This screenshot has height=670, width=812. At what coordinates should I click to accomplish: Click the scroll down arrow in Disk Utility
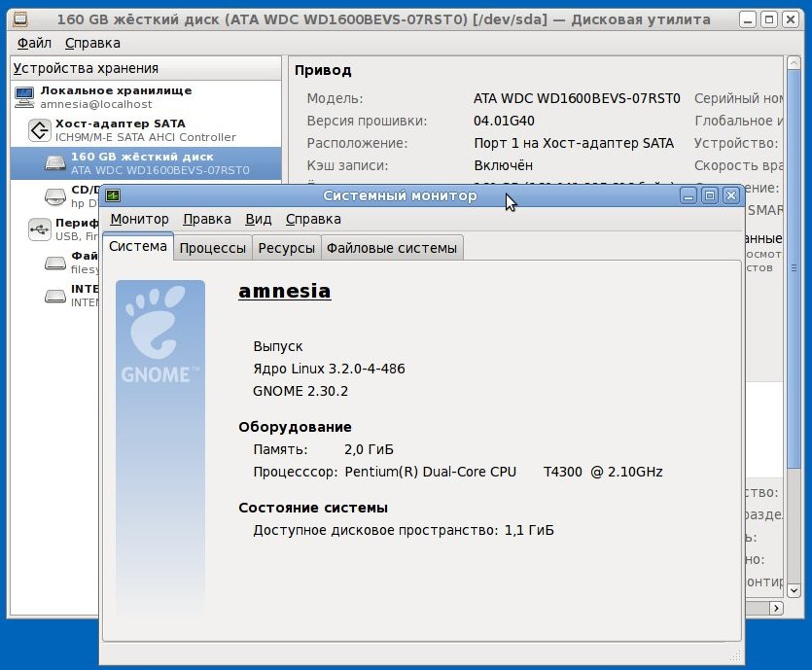[x=794, y=589]
